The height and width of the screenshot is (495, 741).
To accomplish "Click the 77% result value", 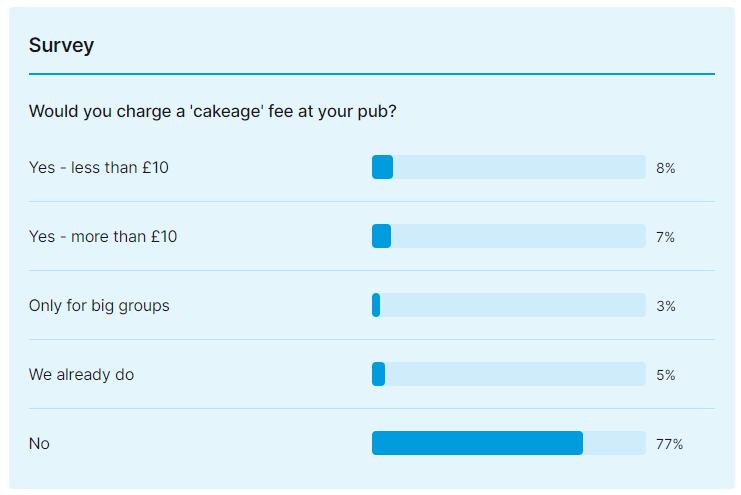I will (x=669, y=444).
